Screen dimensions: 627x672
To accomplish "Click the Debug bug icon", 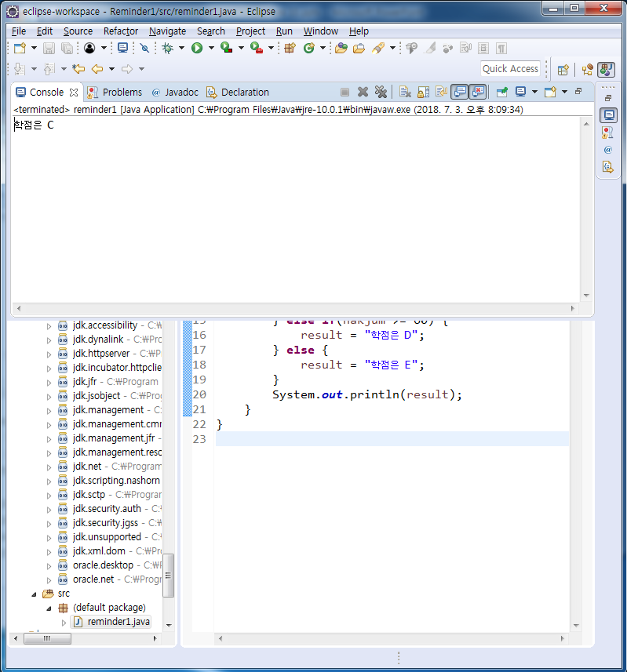I will (x=168, y=48).
